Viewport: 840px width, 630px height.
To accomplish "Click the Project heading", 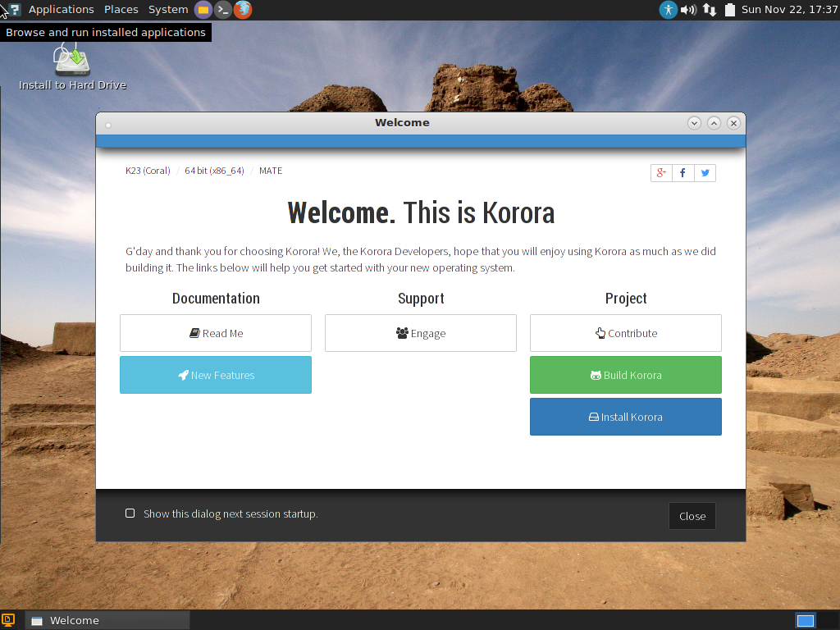I will [626, 299].
